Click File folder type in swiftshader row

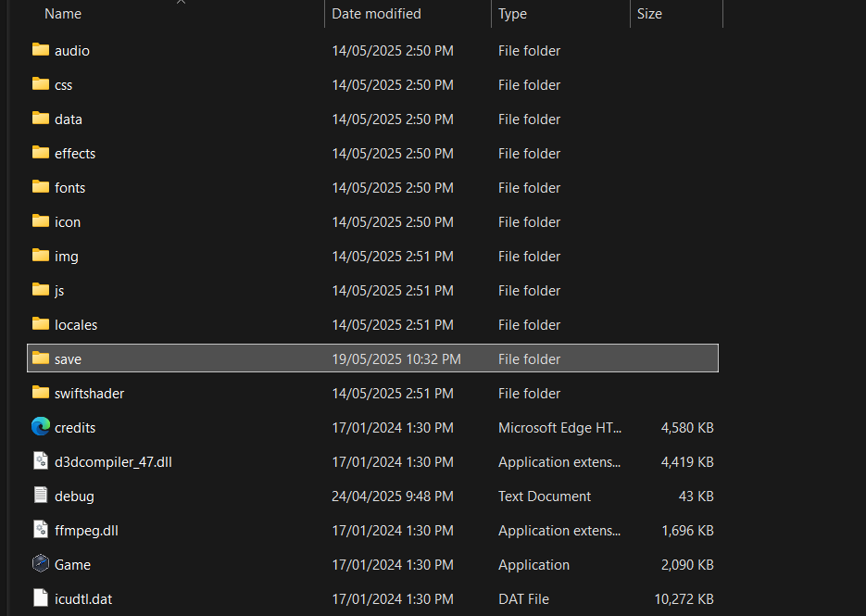tap(529, 394)
